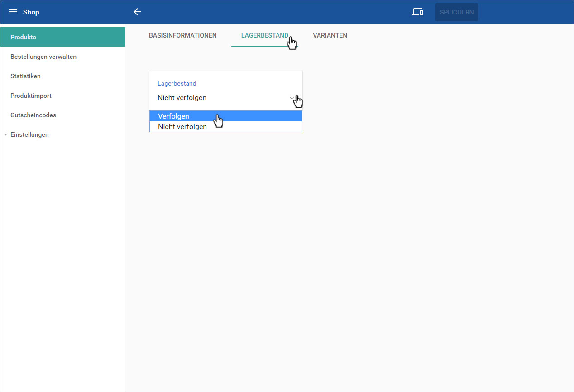Switch to the Varianten tab
Screen dimensions: 574x392
pos(330,35)
